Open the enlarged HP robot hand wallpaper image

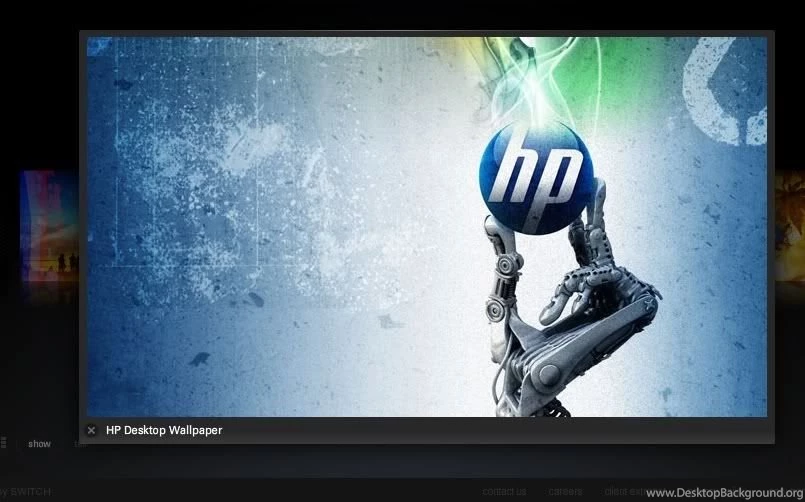pos(427,226)
